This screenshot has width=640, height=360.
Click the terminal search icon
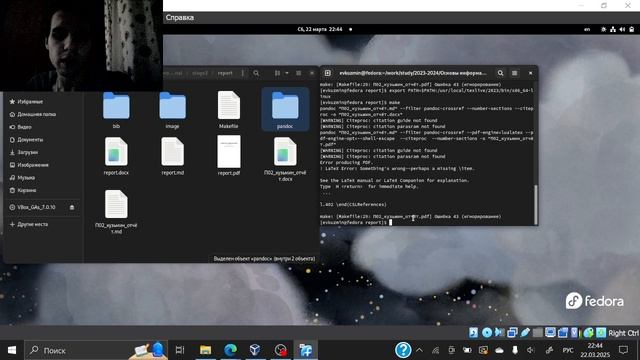coord(500,73)
